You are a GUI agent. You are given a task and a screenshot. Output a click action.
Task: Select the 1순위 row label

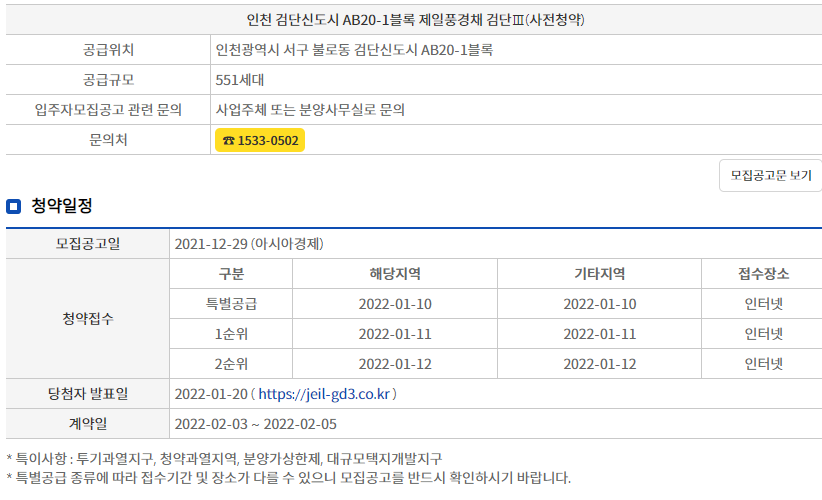click(231, 334)
